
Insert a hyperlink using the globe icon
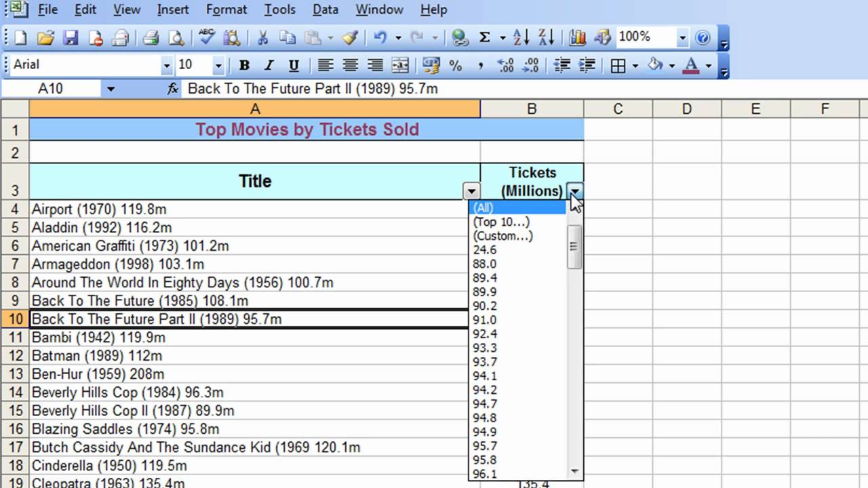[460, 38]
